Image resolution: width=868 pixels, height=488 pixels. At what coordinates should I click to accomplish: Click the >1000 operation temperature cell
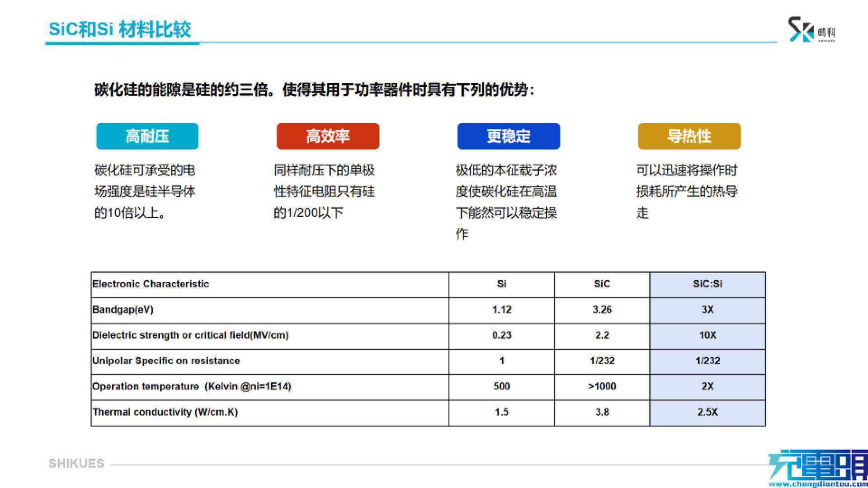coord(602,387)
